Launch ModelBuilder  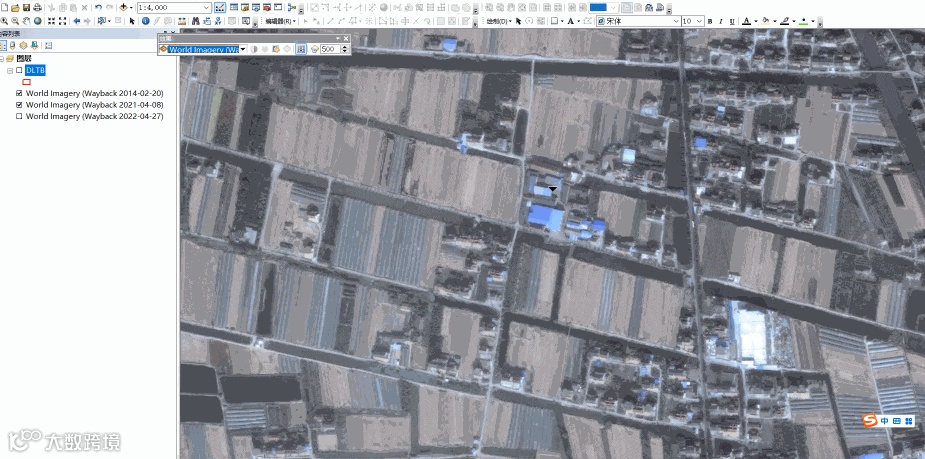coord(292,8)
